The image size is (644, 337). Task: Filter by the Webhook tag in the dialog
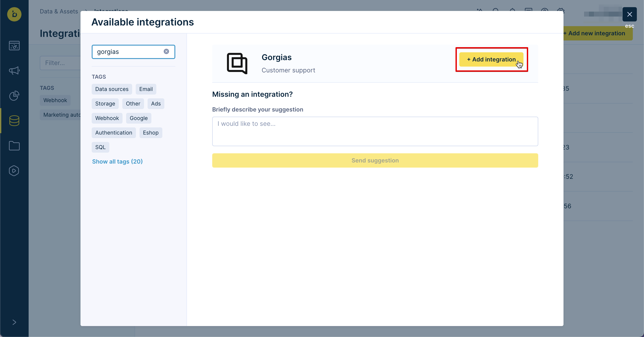[x=107, y=118]
